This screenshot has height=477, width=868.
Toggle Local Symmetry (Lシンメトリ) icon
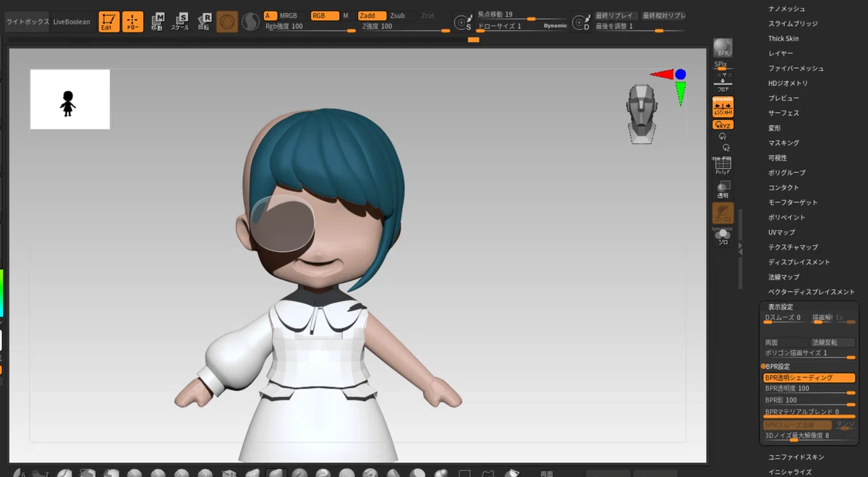pyautogui.click(x=723, y=107)
